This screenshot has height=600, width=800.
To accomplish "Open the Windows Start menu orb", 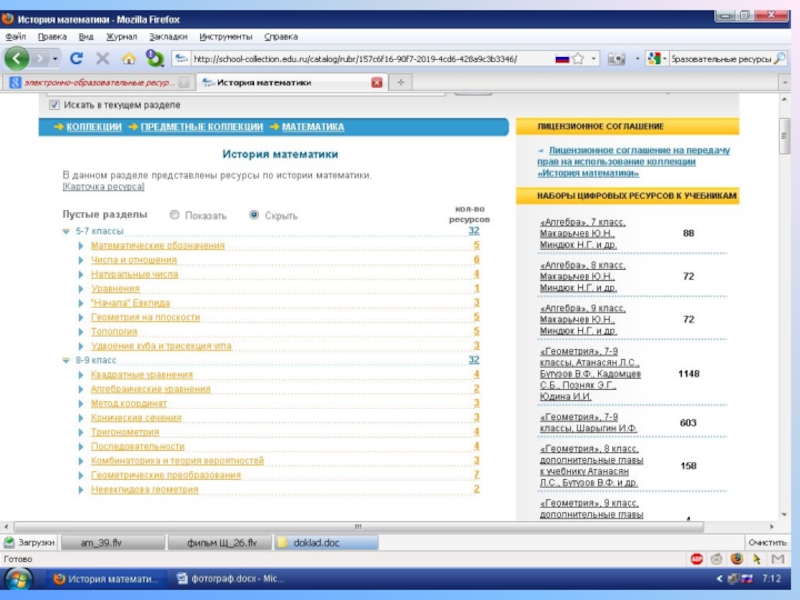I will pyautogui.click(x=18, y=579).
